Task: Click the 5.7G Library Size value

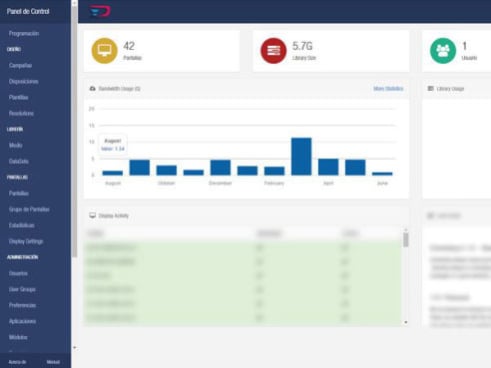Action: (x=303, y=46)
